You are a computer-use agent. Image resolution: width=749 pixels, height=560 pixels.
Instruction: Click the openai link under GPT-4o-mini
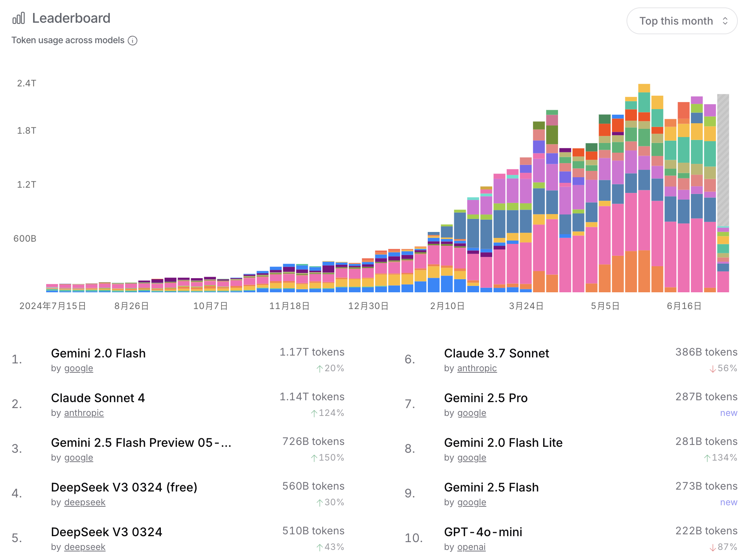[x=471, y=547]
